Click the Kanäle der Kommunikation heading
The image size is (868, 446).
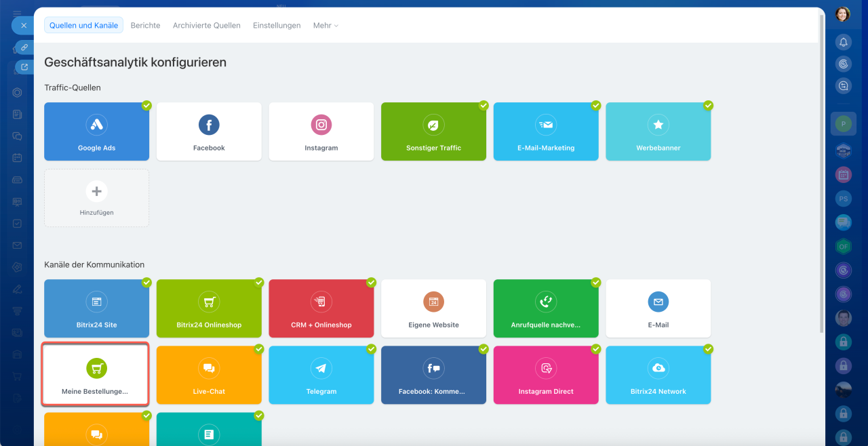click(x=94, y=264)
